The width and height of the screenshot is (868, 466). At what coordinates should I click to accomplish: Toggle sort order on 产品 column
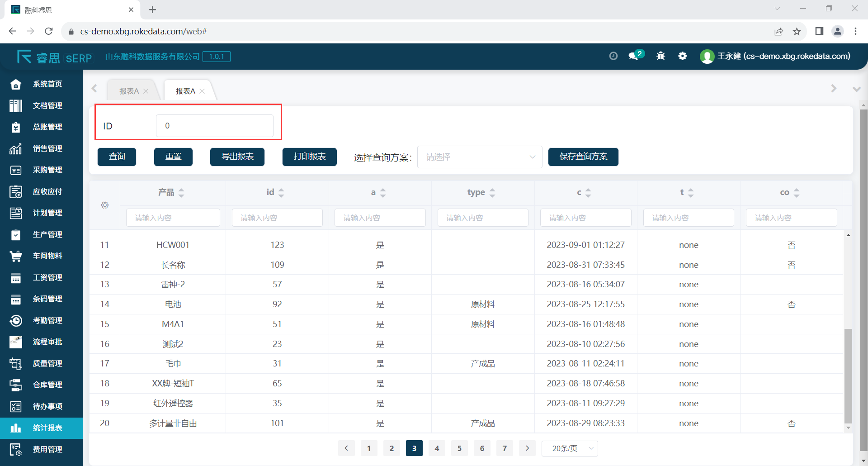[x=181, y=193]
